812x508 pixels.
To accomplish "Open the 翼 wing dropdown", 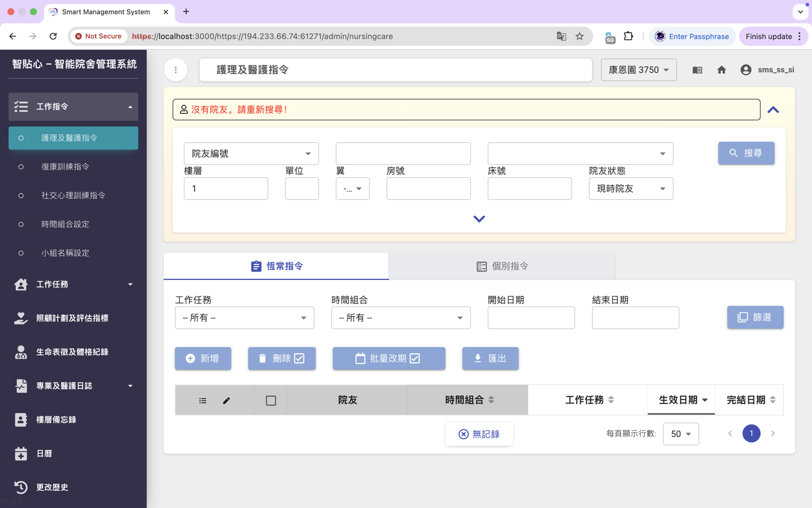I will [x=352, y=189].
